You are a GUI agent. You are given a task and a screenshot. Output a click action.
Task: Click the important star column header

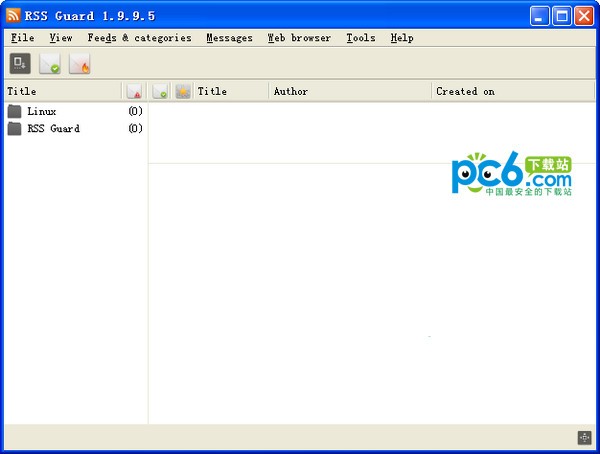coord(183,91)
